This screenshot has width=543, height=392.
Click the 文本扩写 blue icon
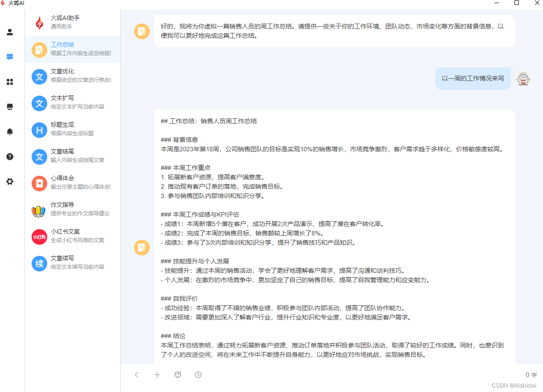[40, 103]
